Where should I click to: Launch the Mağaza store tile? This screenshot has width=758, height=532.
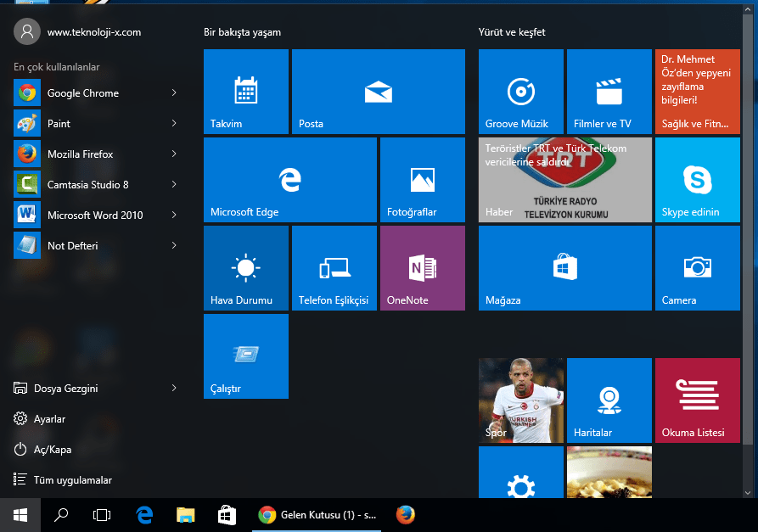click(564, 267)
